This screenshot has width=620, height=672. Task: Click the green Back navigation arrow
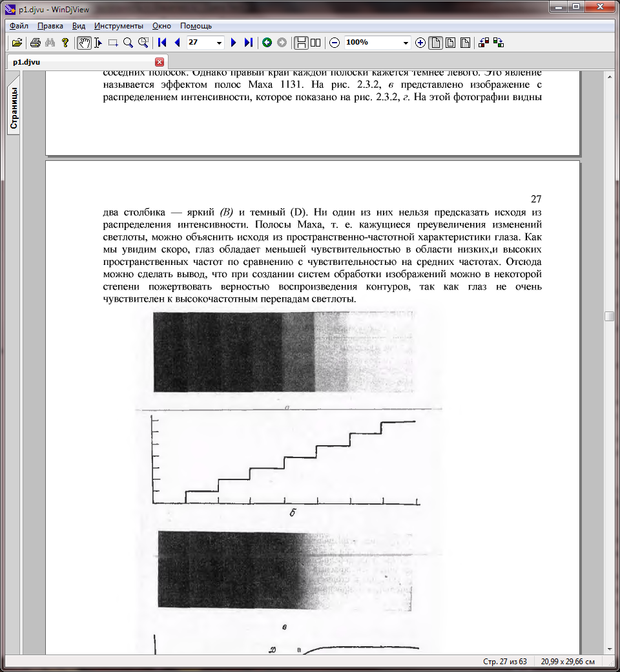click(x=267, y=43)
